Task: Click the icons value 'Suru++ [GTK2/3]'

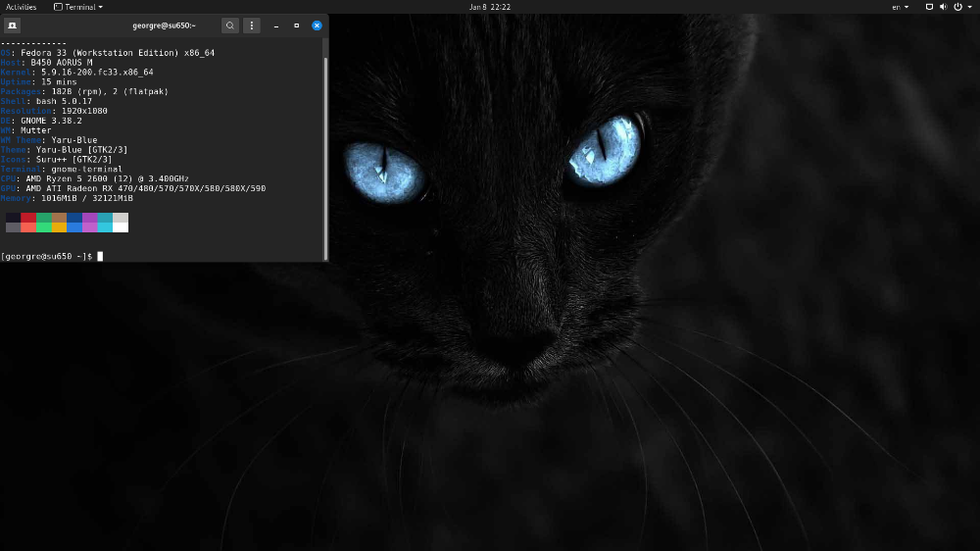Action: click(73, 160)
